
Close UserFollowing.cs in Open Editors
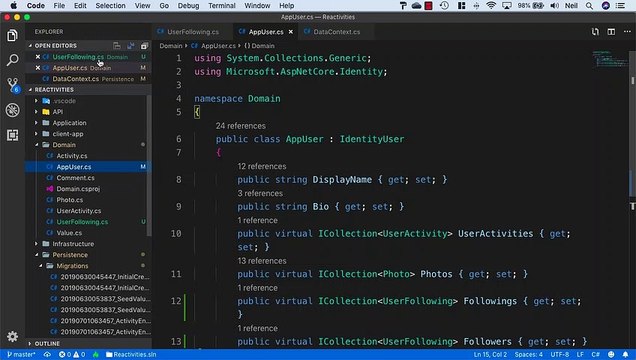38,57
